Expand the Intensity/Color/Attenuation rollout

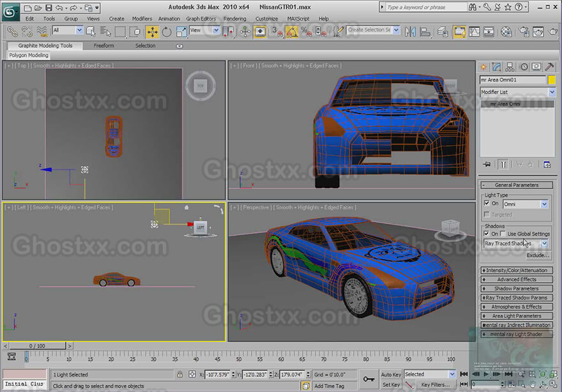[517, 271]
